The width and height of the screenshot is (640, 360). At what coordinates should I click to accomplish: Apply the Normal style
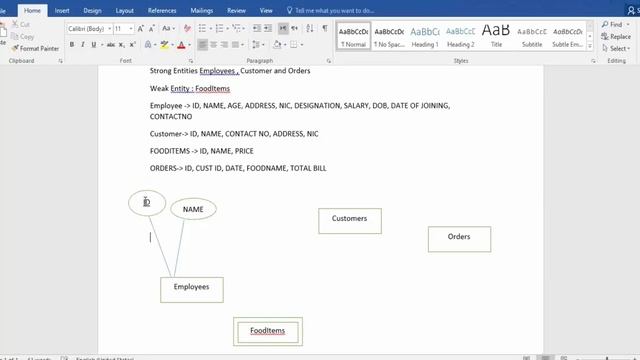(353, 36)
